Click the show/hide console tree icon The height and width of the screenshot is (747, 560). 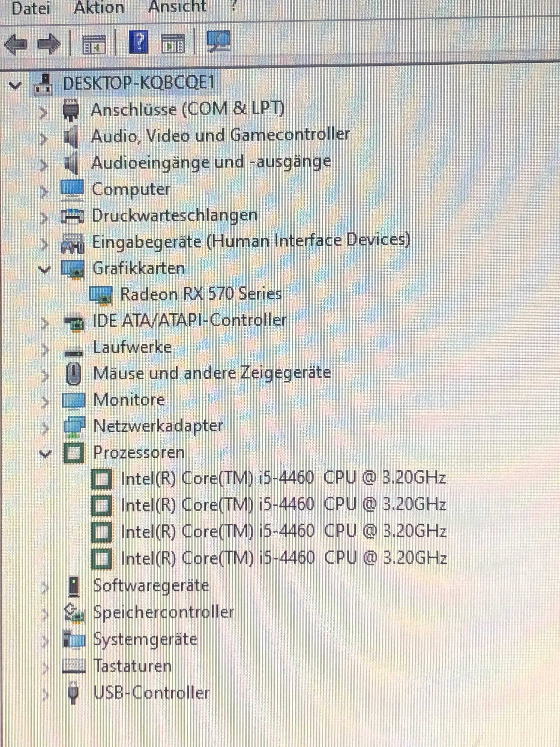tap(94, 44)
